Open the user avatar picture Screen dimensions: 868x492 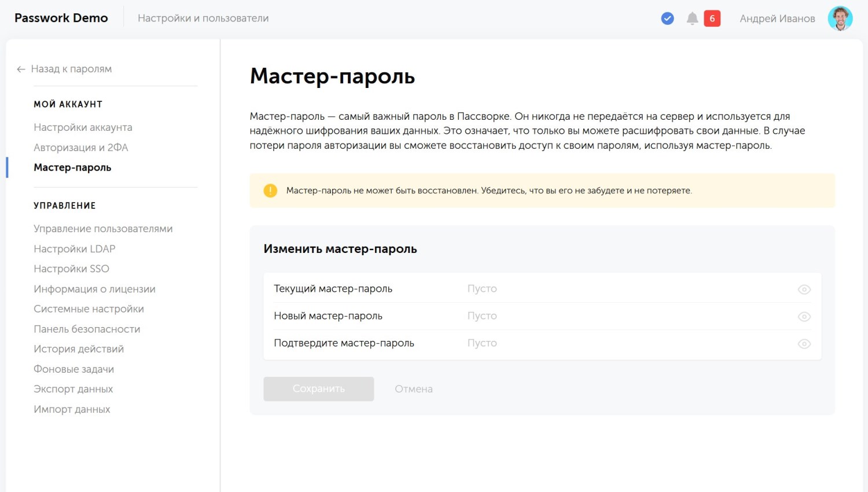840,19
